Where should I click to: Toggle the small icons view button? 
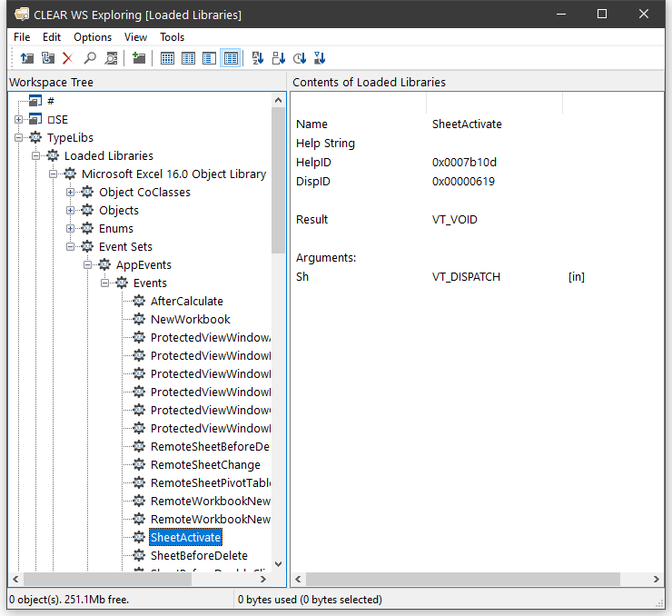[188, 58]
